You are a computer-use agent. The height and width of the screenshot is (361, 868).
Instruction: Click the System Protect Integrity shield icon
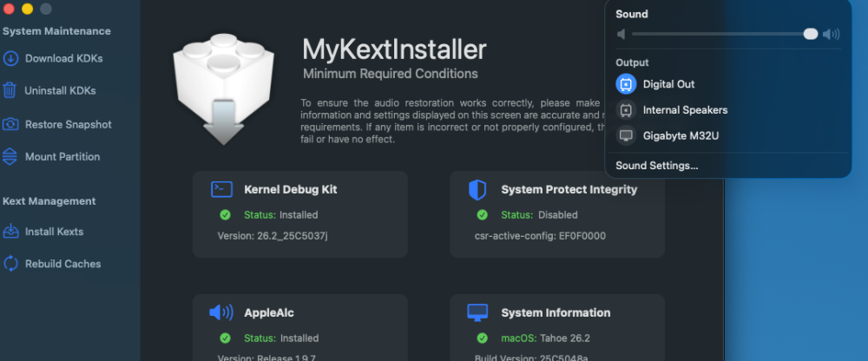coord(477,190)
